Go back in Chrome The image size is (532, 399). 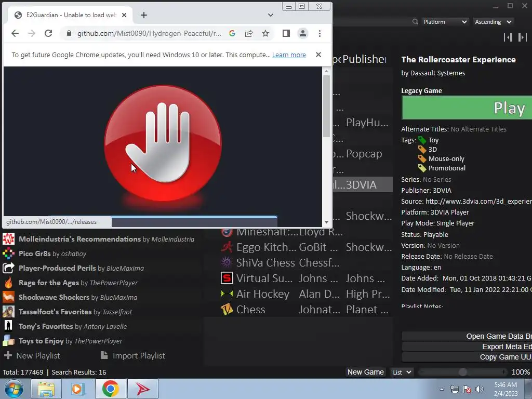pyautogui.click(x=15, y=33)
